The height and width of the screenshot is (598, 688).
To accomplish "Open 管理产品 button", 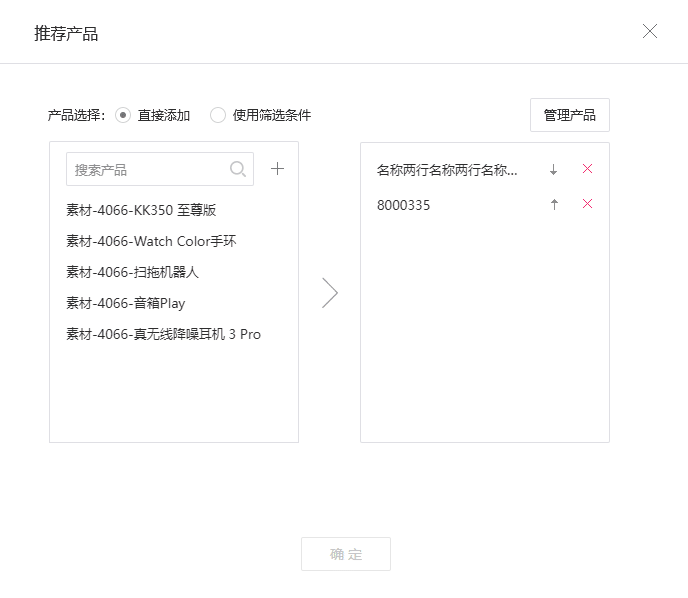I will (569, 115).
